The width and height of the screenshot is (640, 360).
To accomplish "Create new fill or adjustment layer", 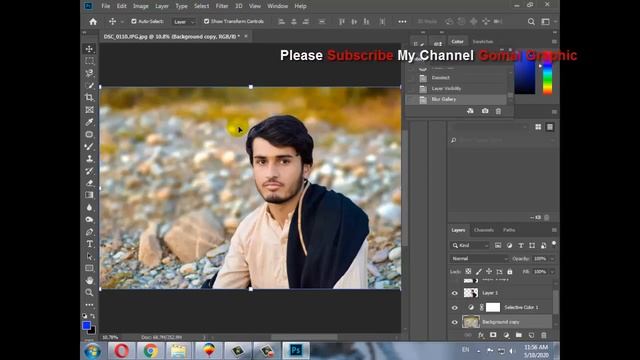I will [506, 335].
